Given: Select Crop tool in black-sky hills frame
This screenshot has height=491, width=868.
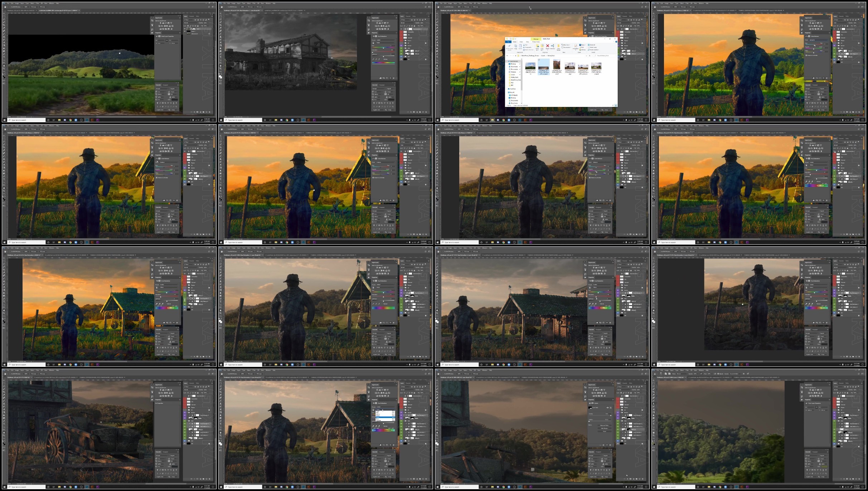Looking at the screenshot, I should pyautogui.click(x=4, y=25).
